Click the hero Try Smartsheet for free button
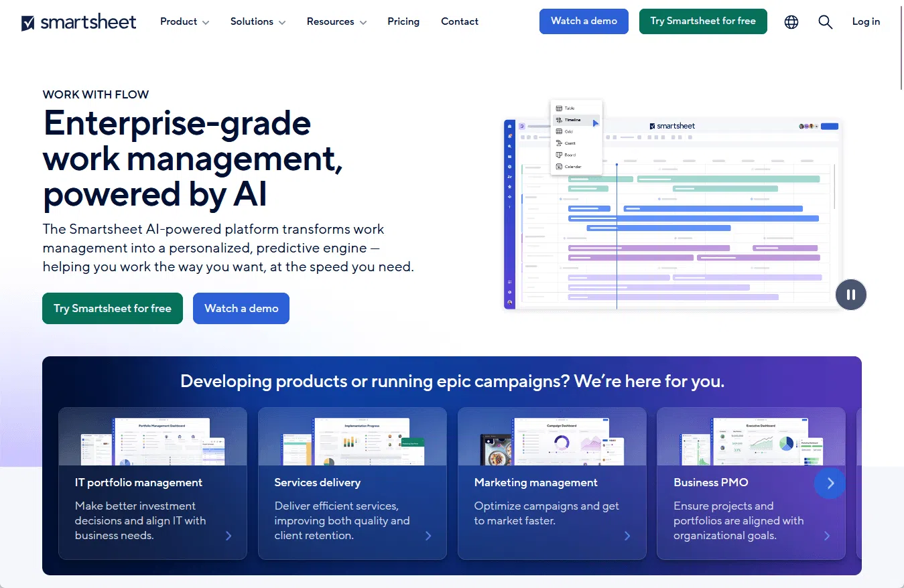This screenshot has height=588, width=904. click(113, 308)
